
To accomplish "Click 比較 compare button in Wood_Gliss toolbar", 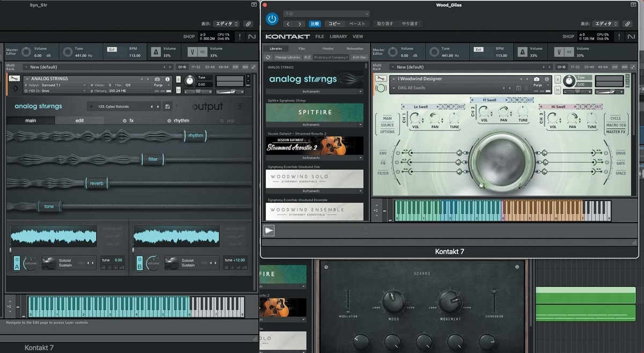I will pyautogui.click(x=315, y=24).
